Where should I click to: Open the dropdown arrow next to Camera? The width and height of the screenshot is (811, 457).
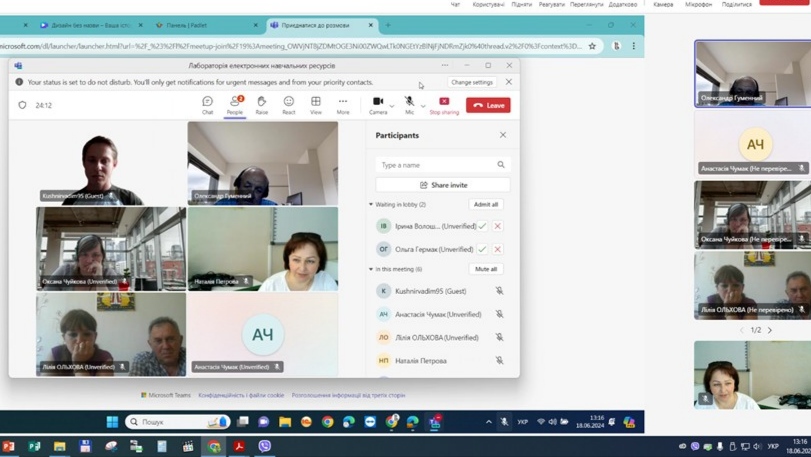pos(392,105)
